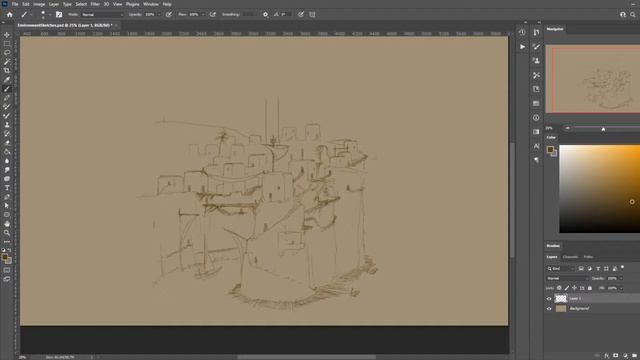Open the Paragraph panel icon
Viewport: 640px width, 360px height.
[536, 160]
